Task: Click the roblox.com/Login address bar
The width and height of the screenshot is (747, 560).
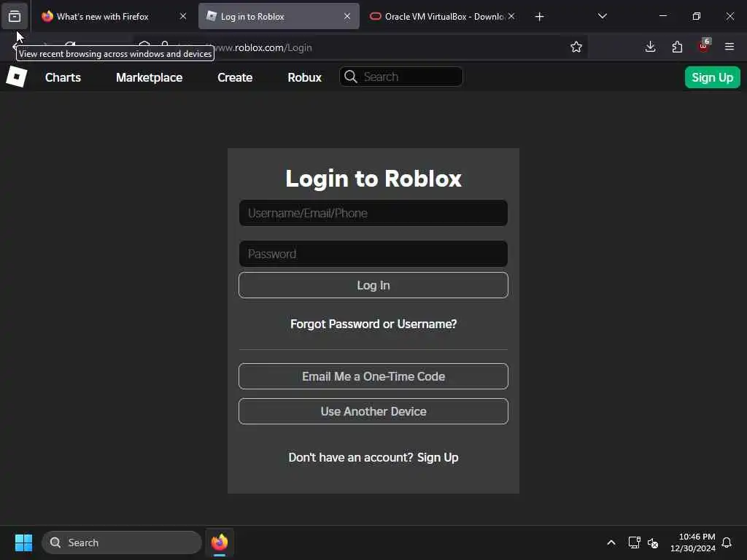Action: coord(362,47)
